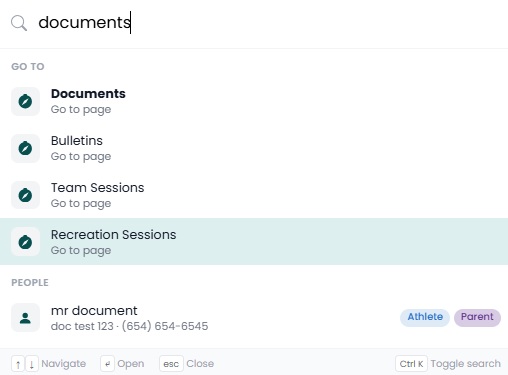
Task: Click the compass icon beside Documents
Action: pyautogui.click(x=25, y=101)
